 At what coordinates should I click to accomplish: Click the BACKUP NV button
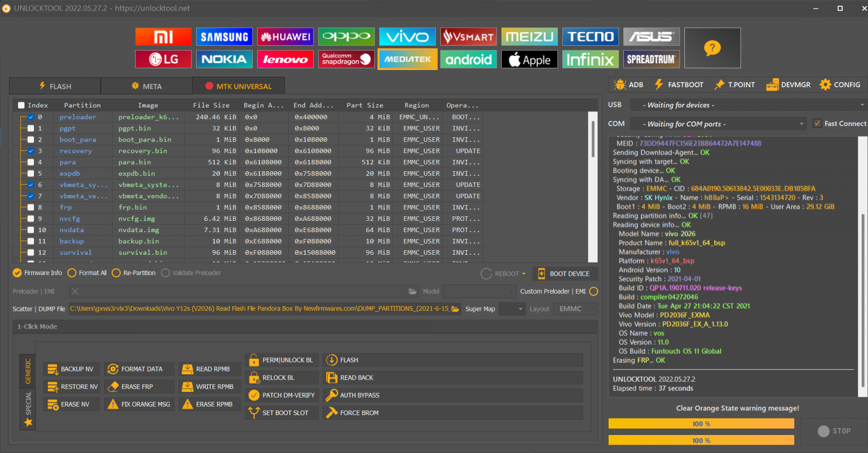(x=72, y=369)
